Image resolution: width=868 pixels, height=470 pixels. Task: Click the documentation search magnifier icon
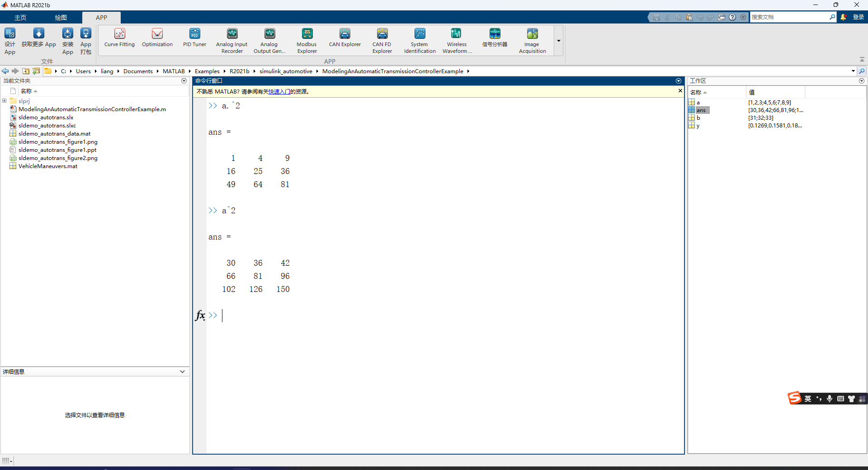pyautogui.click(x=832, y=17)
